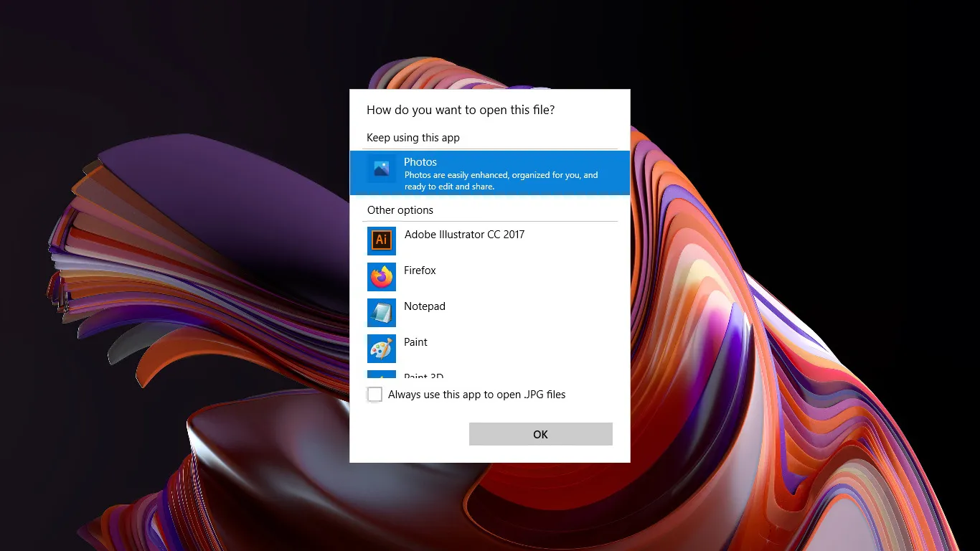Click the Photos description text
Viewport: 980px width, 551px height.
501,181
